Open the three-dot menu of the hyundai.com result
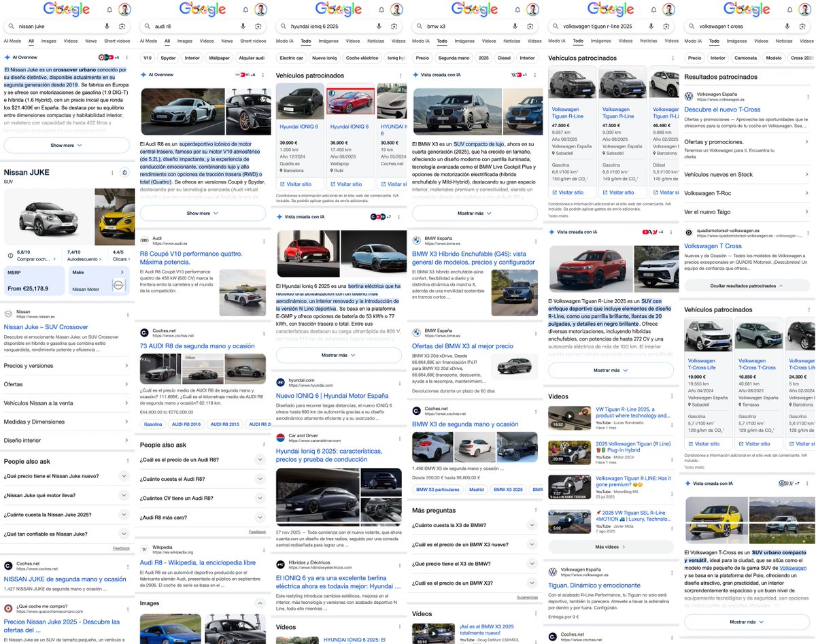816x644 pixels. [x=400, y=382]
